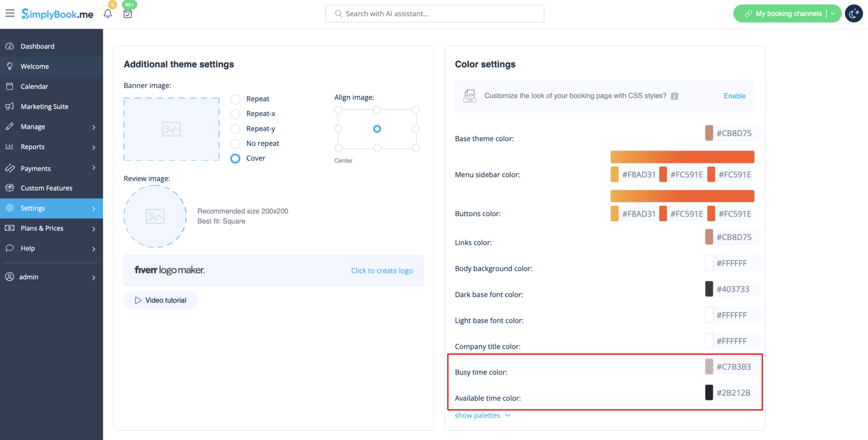Click to create logo with Fiverr
This screenshot has height=440, width=868.
381,270
